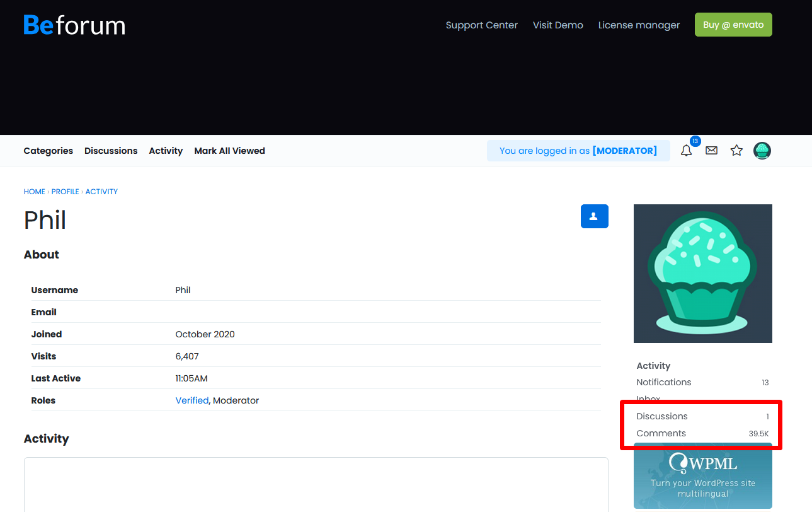Click the Visit Demo link

[558, 25]
